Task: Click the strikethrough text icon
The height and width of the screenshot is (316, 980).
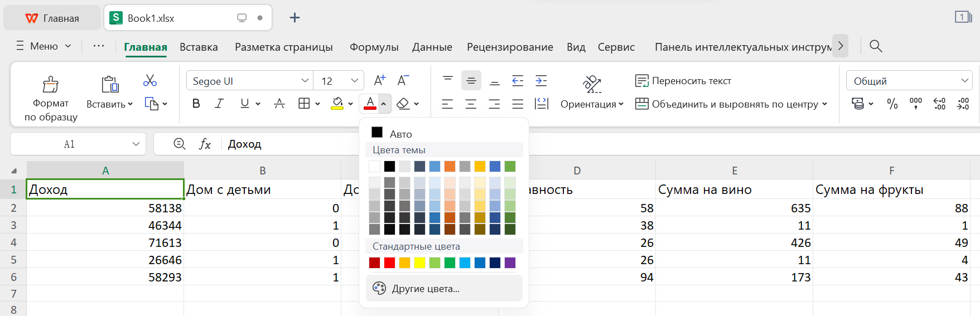Action: pyautogui.click(x=279, y=104)
